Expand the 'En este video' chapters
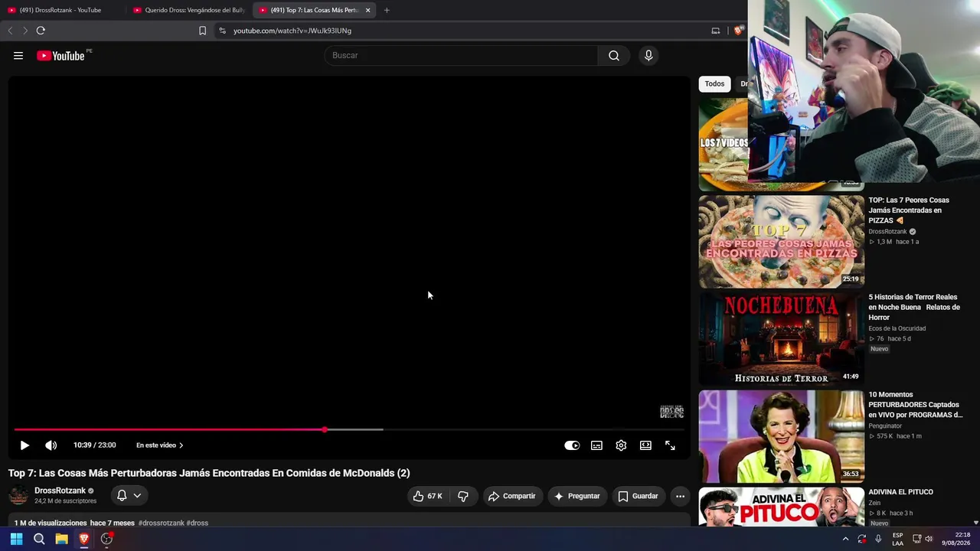 pos(160,445)
